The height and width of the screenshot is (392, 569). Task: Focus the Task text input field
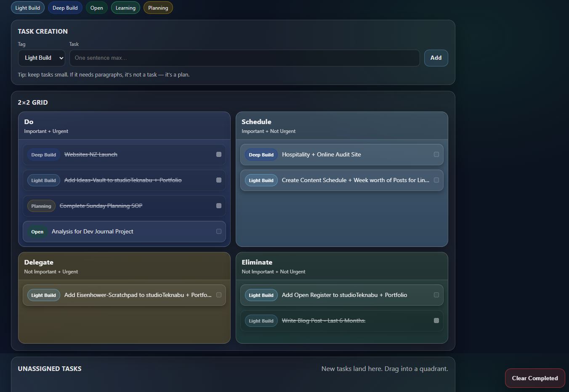244,58
